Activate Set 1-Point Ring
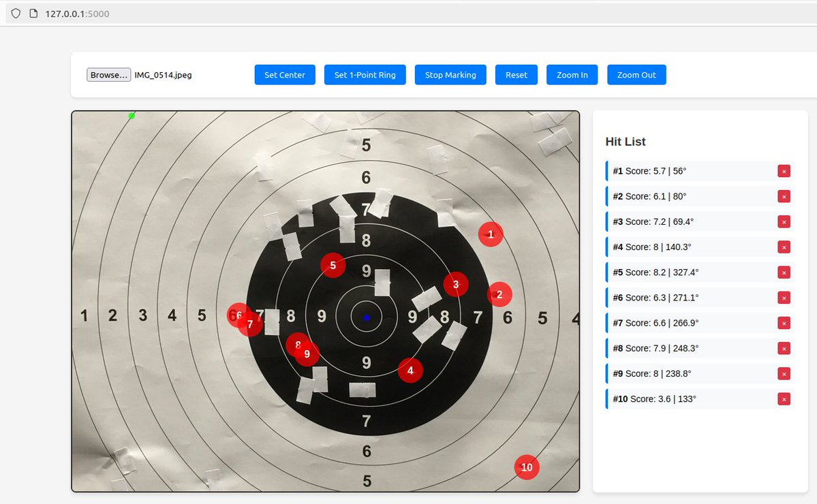This screenshot has height=504, width=817. tap(365, 75)
